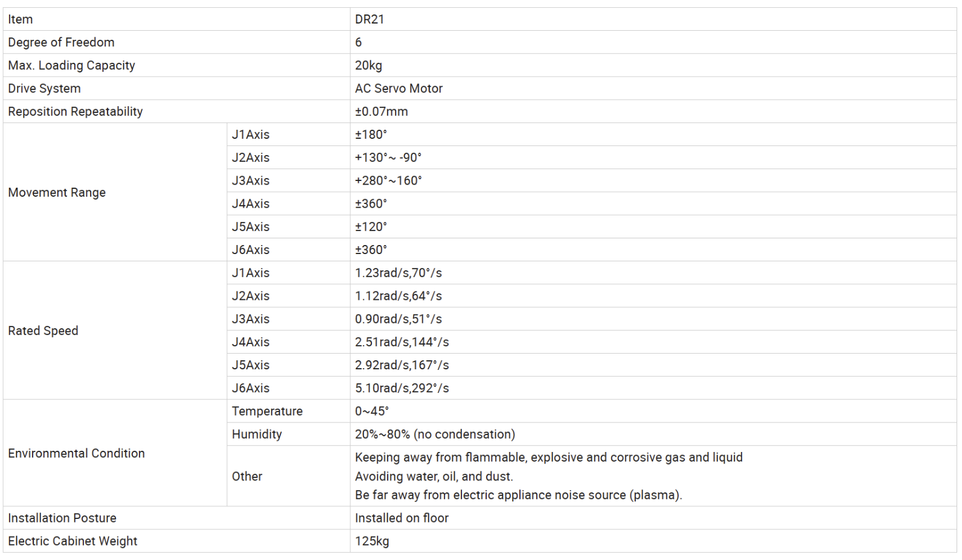The height and width of the screenshot is (560, 962).
Task: Click the 20%~80% (no condensation) value
Action: (x=435, y=434)
